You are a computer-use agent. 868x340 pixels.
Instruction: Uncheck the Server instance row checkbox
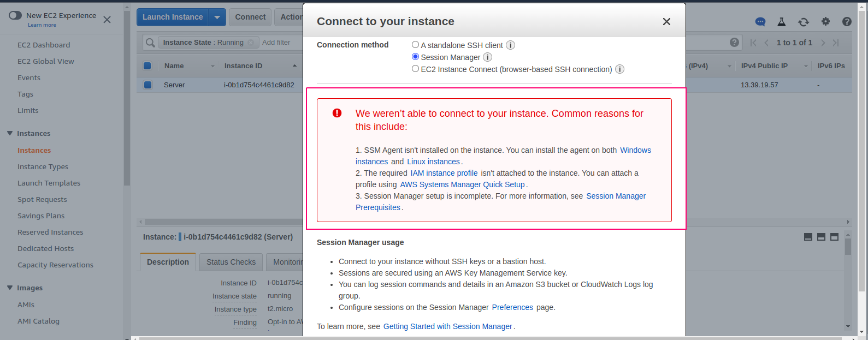147,85
